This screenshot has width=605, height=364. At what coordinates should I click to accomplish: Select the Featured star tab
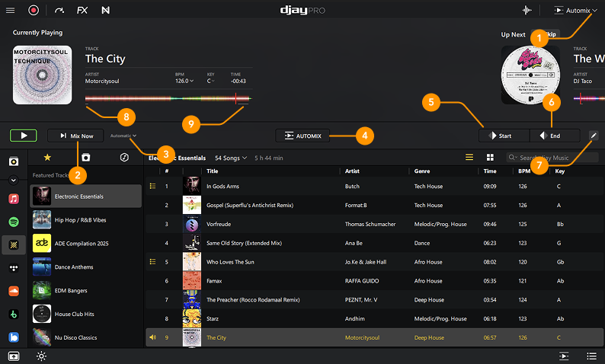(47, 158)
